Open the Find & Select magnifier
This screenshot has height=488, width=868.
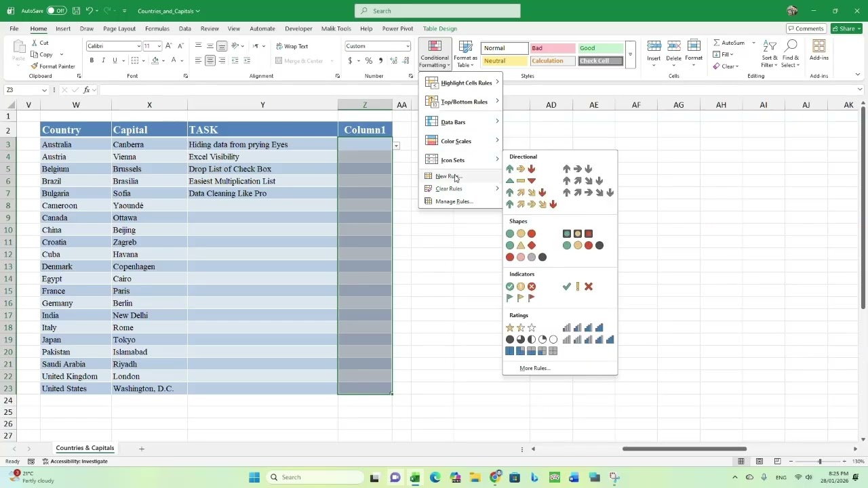[x=791, y=46]
